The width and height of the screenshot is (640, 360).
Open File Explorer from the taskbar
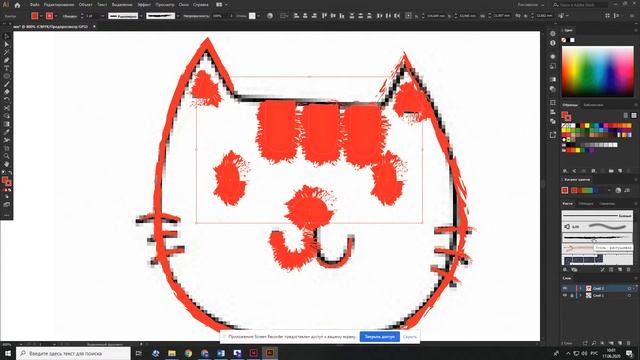click(172, 353)
